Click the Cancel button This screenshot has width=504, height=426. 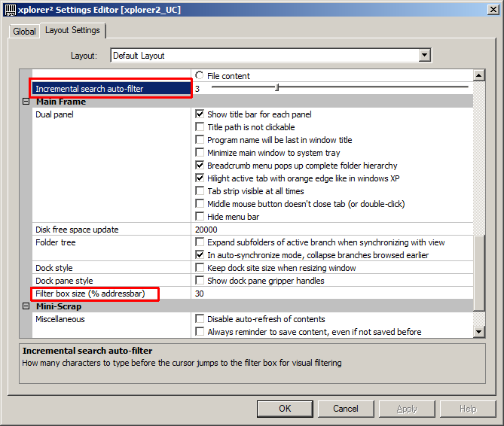click(346, 409)
